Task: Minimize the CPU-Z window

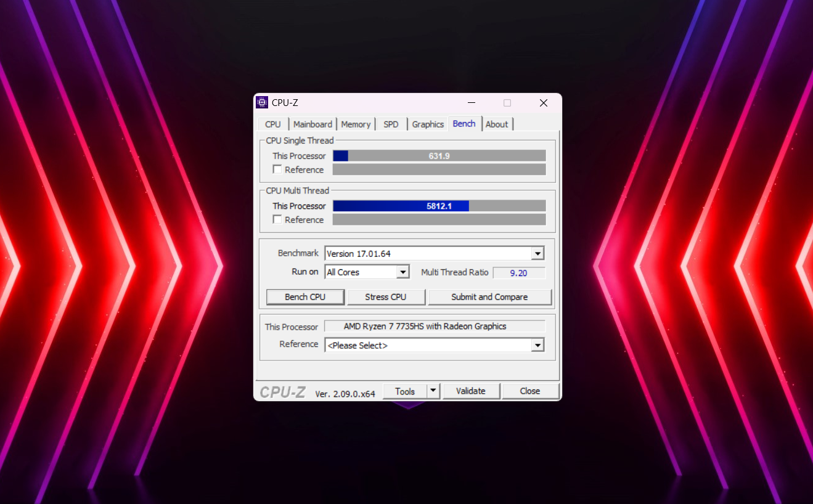Action: click(472, 103)
